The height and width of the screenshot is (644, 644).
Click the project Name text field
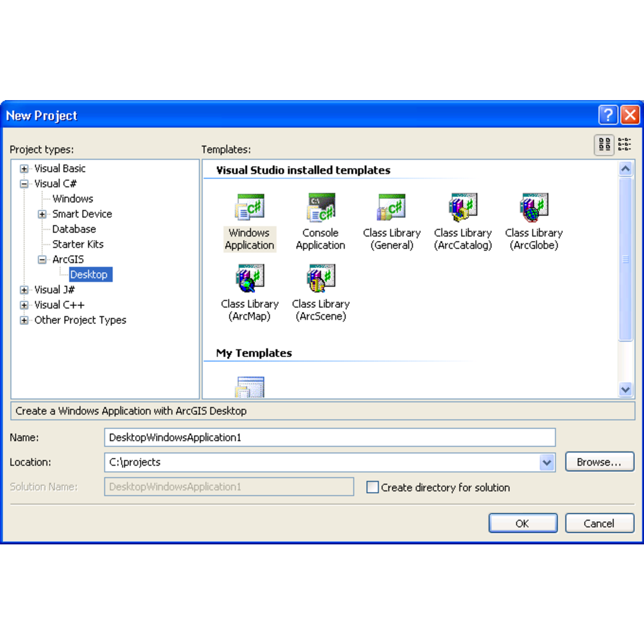tap(330, 437)
